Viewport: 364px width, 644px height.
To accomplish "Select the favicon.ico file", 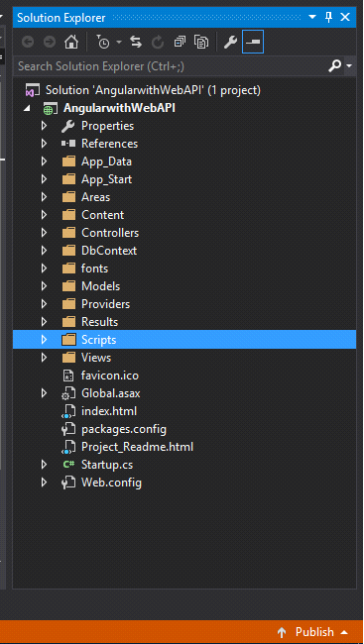I will [110, 376].
